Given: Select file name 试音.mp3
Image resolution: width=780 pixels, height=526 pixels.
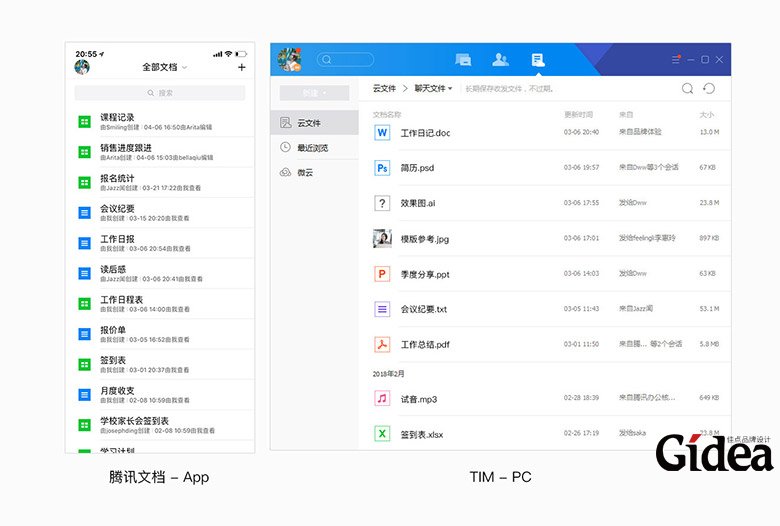Looking at the screenshot, I should coord(419,399).
